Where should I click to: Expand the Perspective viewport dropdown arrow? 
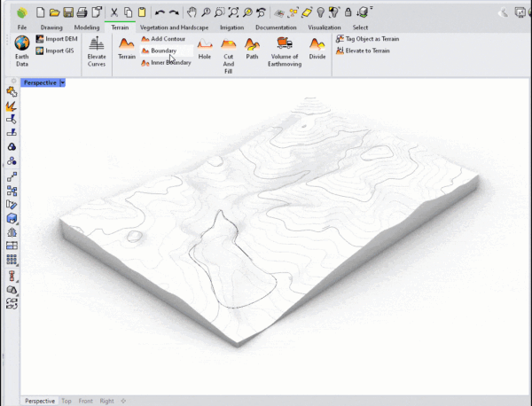(x=62, y=82)
